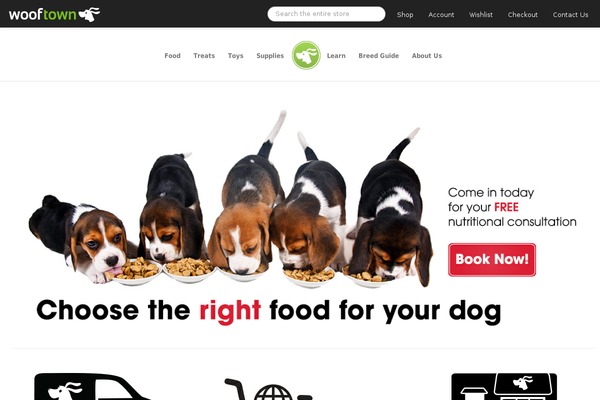Click the Shop link in top bar
Image resolution: width=600 pixels, height=400 pixels.
coord(405,15)
